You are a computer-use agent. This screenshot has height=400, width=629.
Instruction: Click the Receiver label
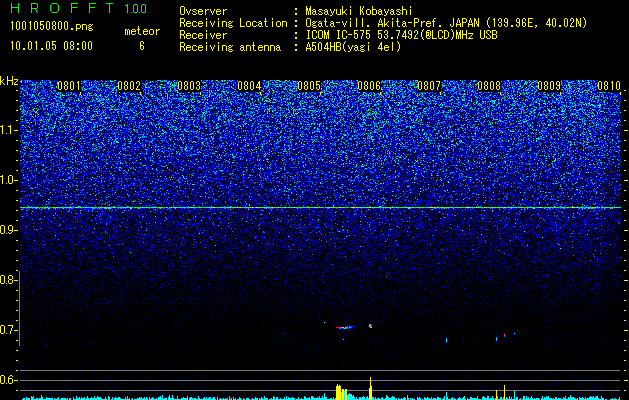[203, 35]
